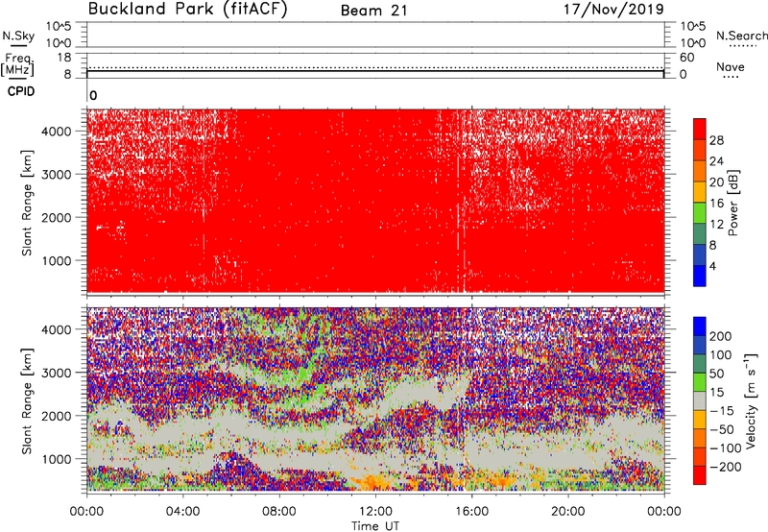The width and height of the screenshot is (768, 532).
Task: Click the 'Velocity [m s-1]' colorbar label
Action: tap(751, 400)
